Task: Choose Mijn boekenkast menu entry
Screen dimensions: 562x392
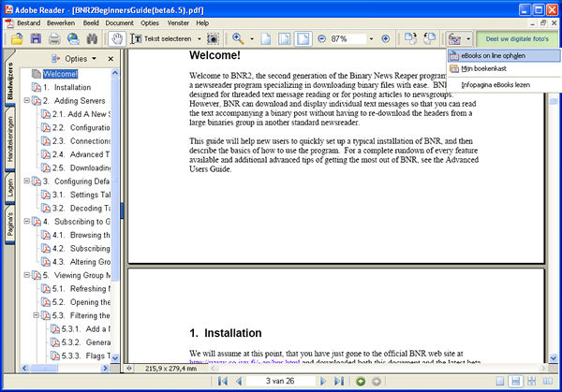Action: pyautogui.click(x=504, y=68)
